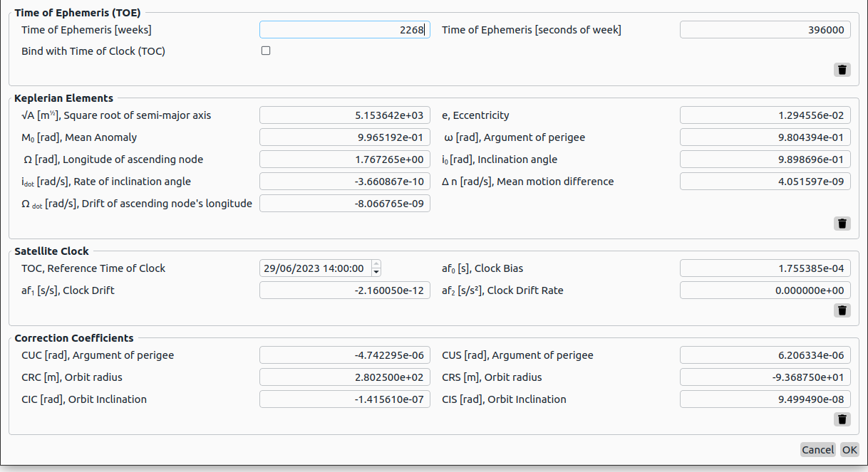Click the TOC Reference Time of Clock date field
868x472 pixels.
point(314,268)
